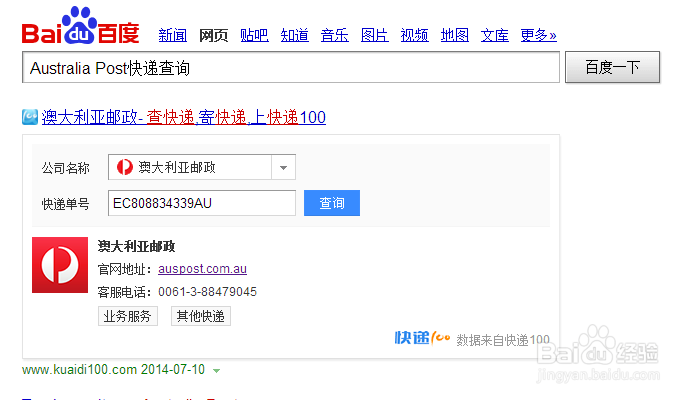
Task: Click the 快递单号 tracking number field
Action: (202, 203)
